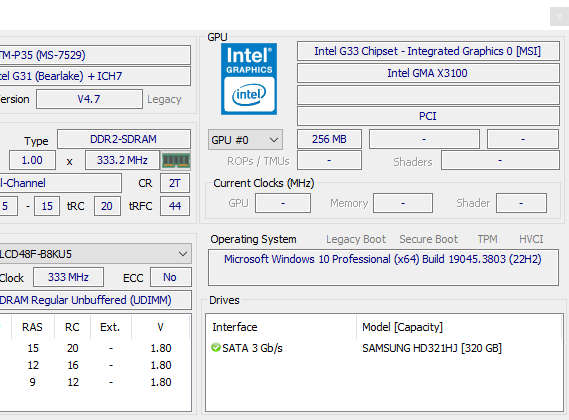Click the Secure Boot indicator

429,240
